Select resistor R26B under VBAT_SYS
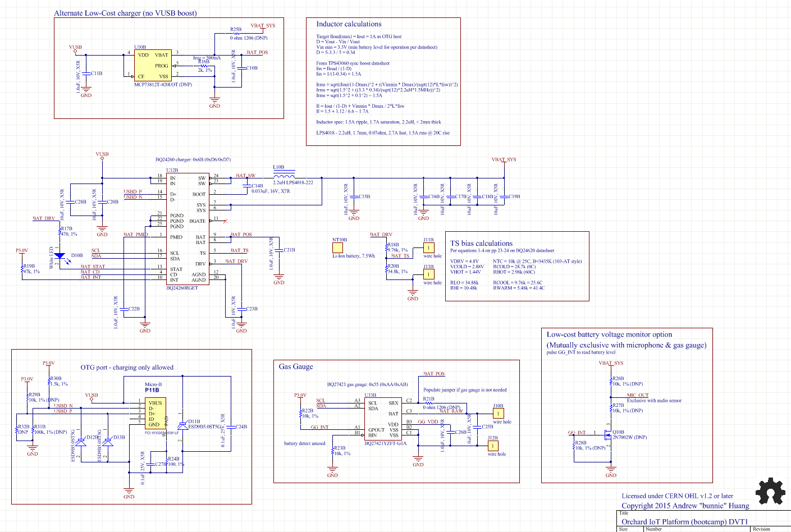The width and height of the screenshot is (791, 532). pos(611,382)
